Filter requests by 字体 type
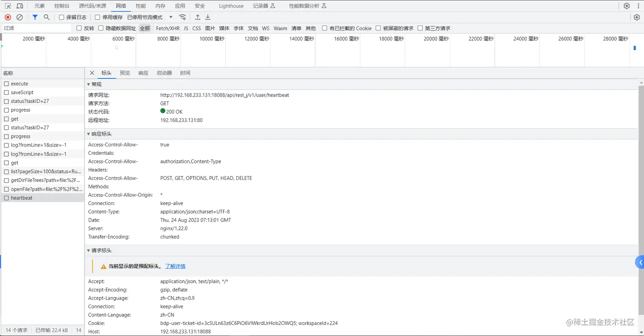Image resolution: width=644 pixels, height=336 pixels. click(x=239, y=28)
